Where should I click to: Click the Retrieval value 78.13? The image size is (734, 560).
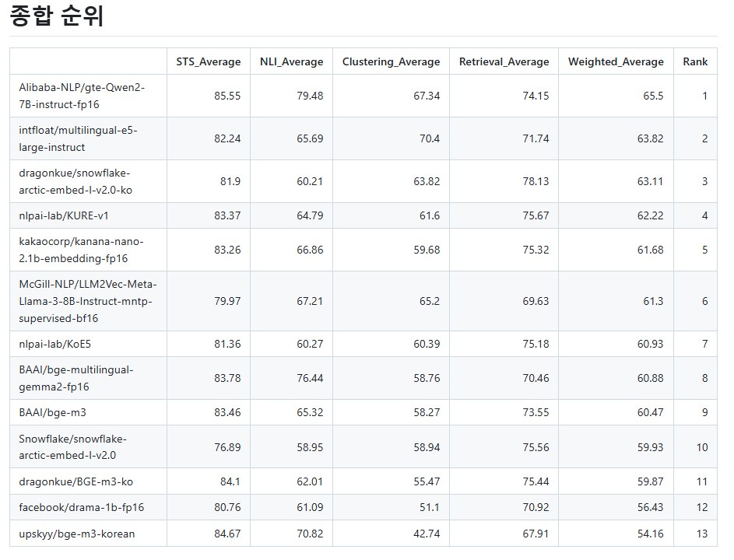536,181
